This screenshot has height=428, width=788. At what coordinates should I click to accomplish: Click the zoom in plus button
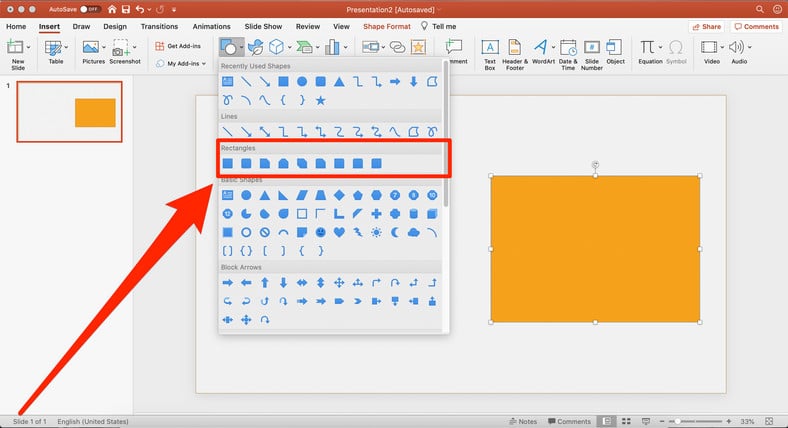[729, 421]
